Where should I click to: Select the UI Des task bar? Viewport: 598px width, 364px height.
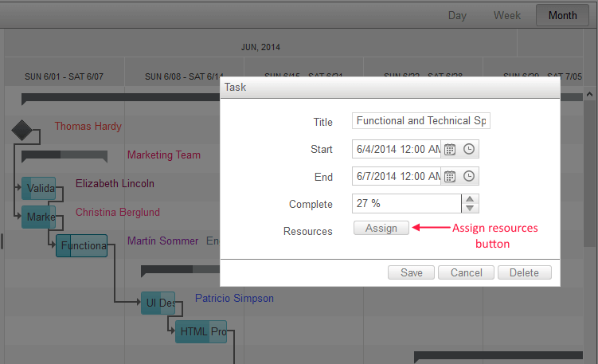(158, 303)
